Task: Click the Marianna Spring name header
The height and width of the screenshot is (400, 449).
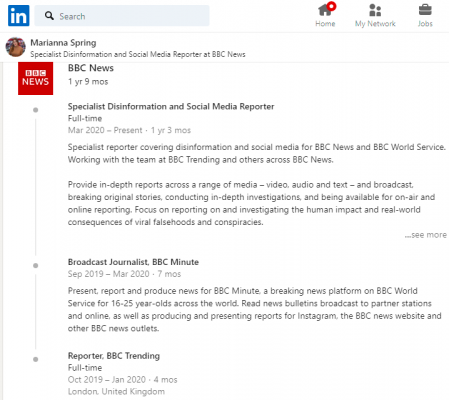Action: click(63, 43)
